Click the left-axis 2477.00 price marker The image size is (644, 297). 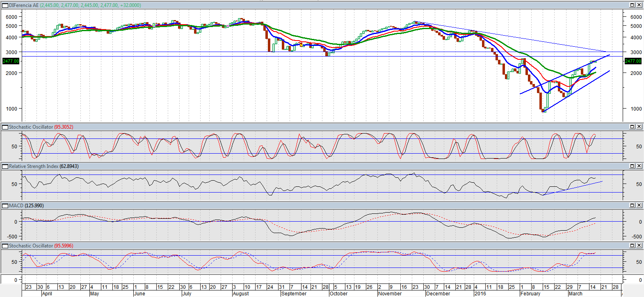click(11, 61)
